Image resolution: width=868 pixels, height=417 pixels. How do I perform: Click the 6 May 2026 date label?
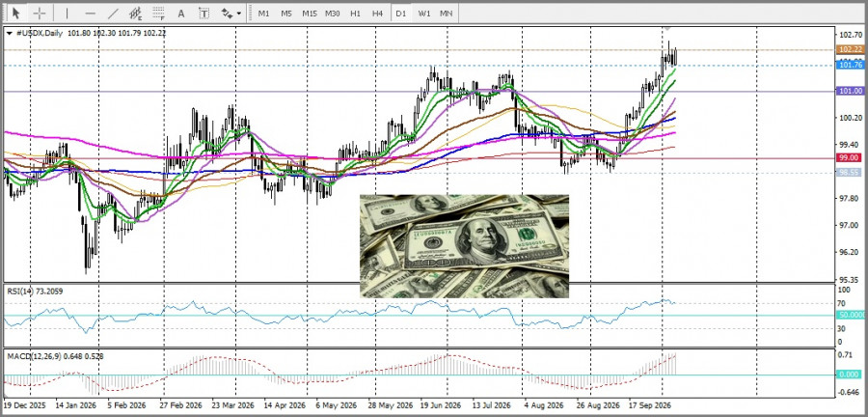point(336,405)
